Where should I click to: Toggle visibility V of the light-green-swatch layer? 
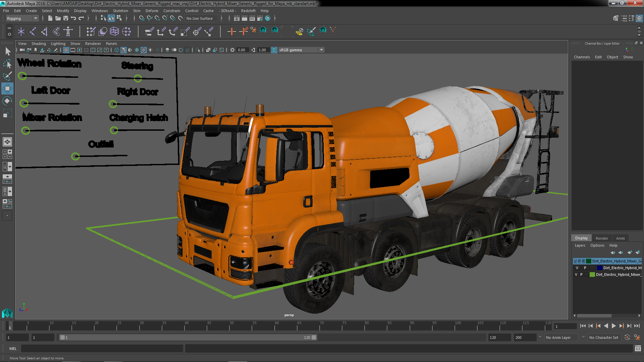coord(576,275)
